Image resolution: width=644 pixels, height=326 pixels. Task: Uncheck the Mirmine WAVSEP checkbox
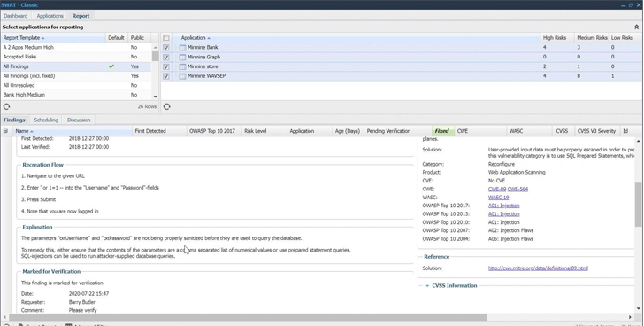click(166, 76)
